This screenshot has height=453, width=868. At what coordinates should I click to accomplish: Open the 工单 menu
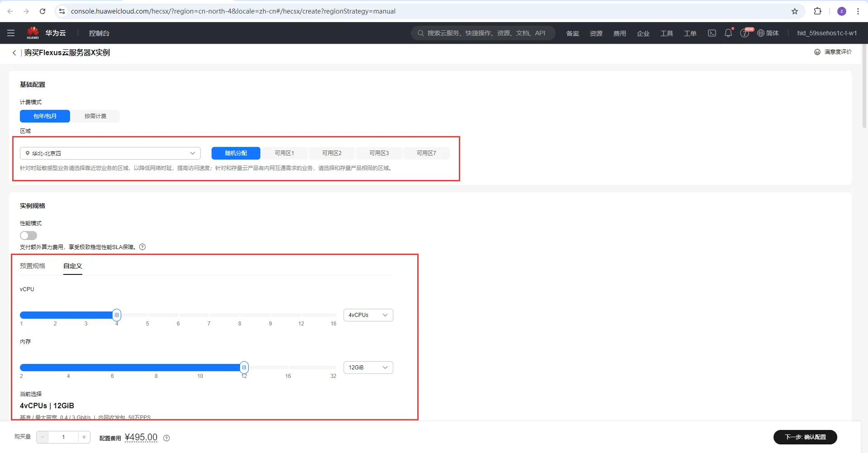pos(690,33)
